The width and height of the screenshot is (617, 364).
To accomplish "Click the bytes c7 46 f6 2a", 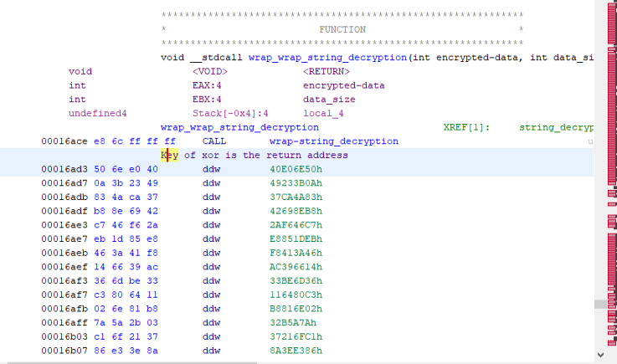I will tap(126, 225).
